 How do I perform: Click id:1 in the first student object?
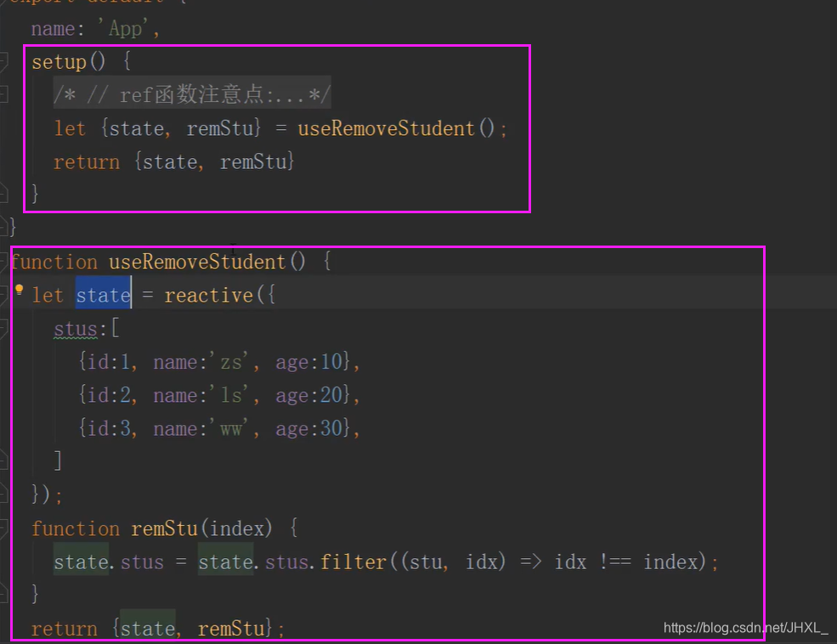(x=109, y=362)
